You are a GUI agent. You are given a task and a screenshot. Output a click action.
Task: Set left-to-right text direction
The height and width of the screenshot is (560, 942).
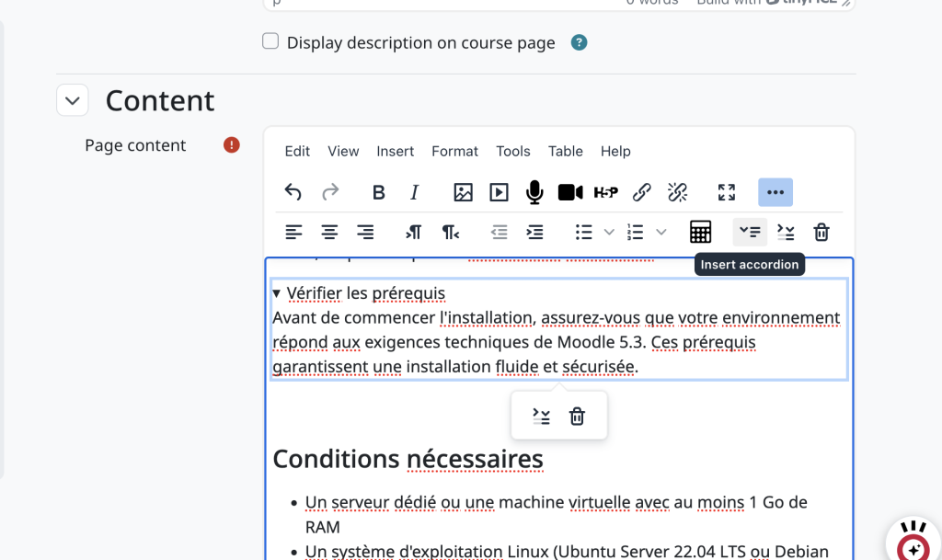(x=413, y=232)
